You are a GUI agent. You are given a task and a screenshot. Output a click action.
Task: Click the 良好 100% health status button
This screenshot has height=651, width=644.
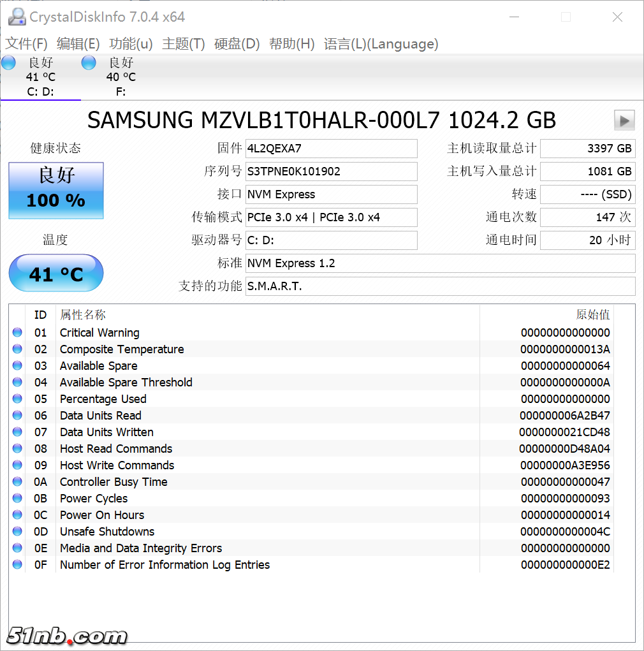(x=55, y=190)
